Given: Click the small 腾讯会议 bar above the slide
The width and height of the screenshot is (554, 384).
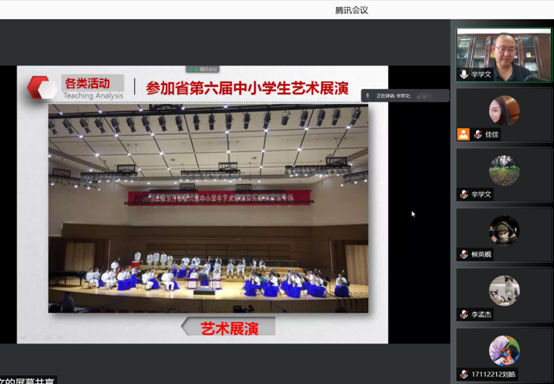Looking at the screenshot, I should pos(202,69).
